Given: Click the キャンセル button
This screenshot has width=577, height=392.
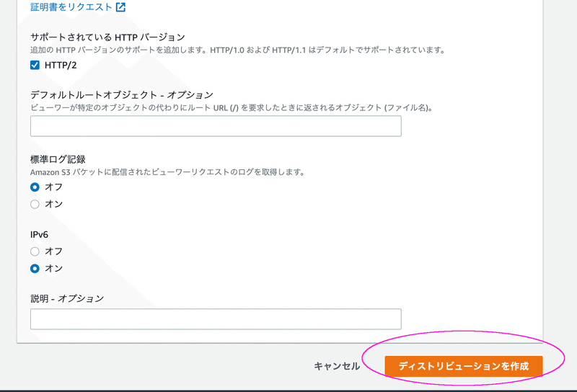Looking at the screenshot, I should click(x=337, y=366).
